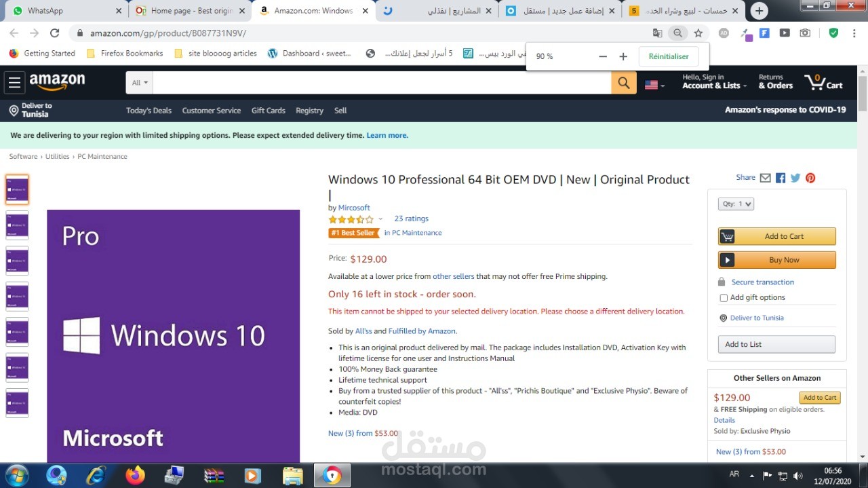Show hidden system tray icons
The width and height of the screenshot is (868, 488).
tap(751, 476)
